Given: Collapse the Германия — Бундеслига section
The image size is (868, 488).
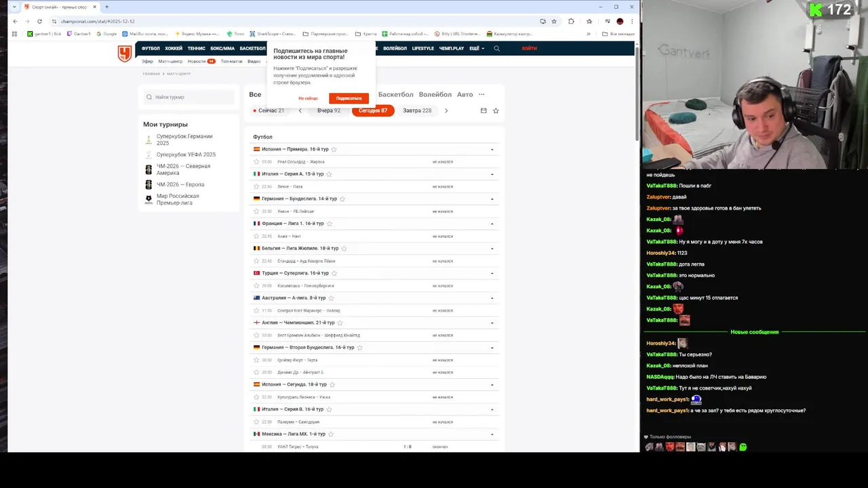Looking at the screenshot, I should tap(492, 199).
